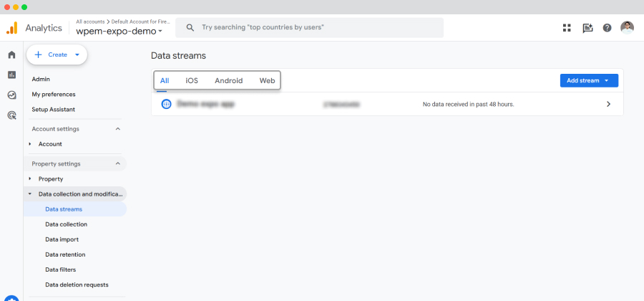Click the Add stream button
The width and height of the screenshot is (644, 301).
(589, 80)
